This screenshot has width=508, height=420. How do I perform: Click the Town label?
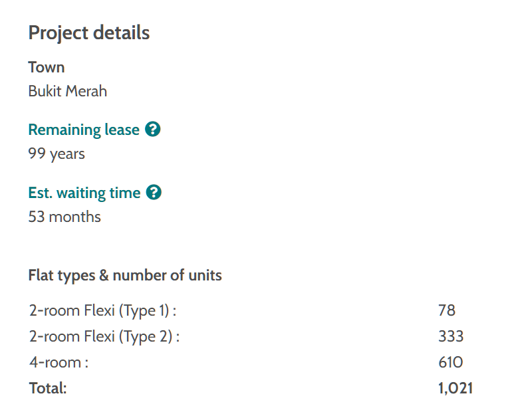coord(47,67)
